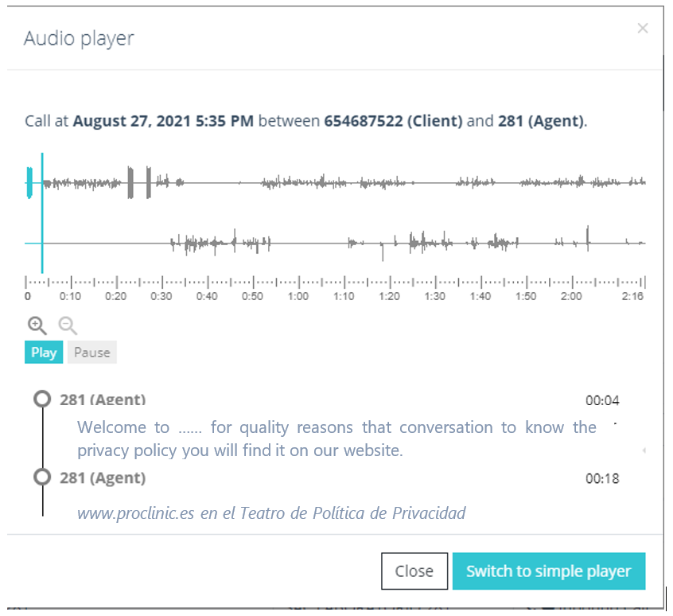Zoom in on the waveform
Screen dimensions: 673x616
pos(37,326)
